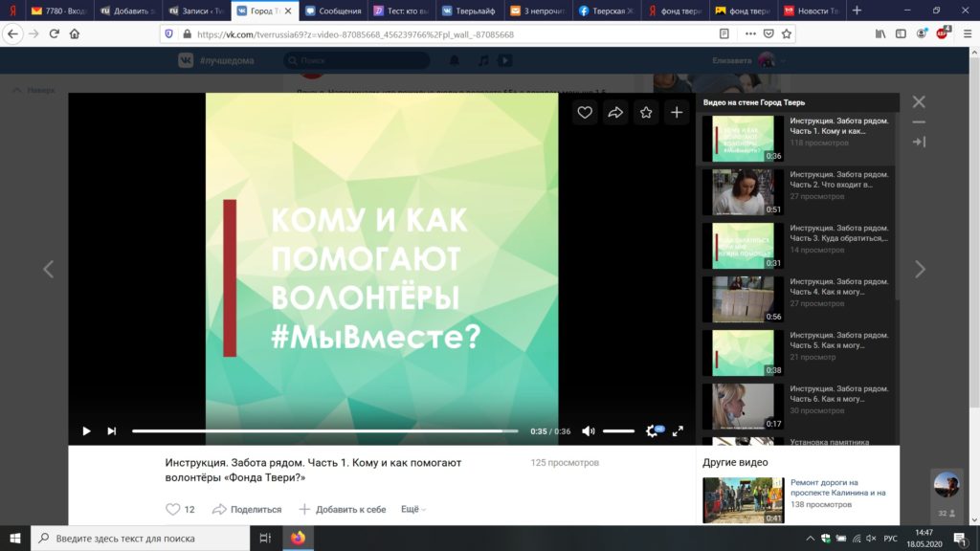Like the video with the heart icon

tap(585, 112)
